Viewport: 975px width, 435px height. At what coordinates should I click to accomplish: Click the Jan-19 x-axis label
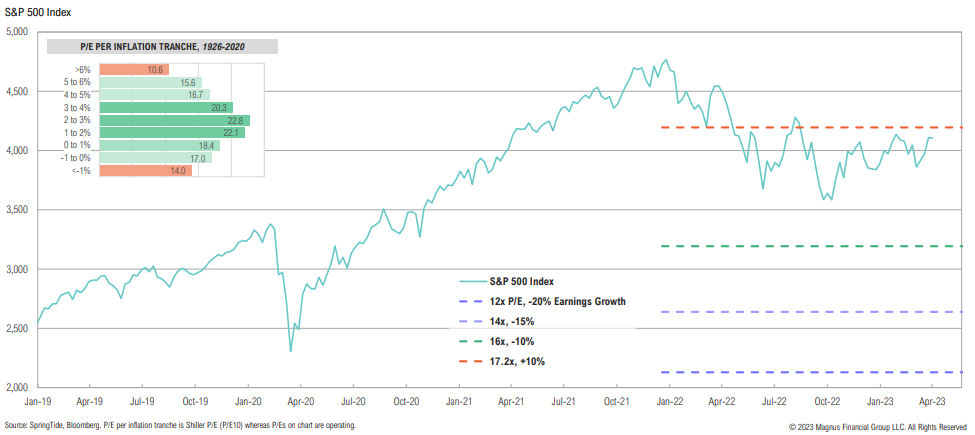(x=38, y=401)
